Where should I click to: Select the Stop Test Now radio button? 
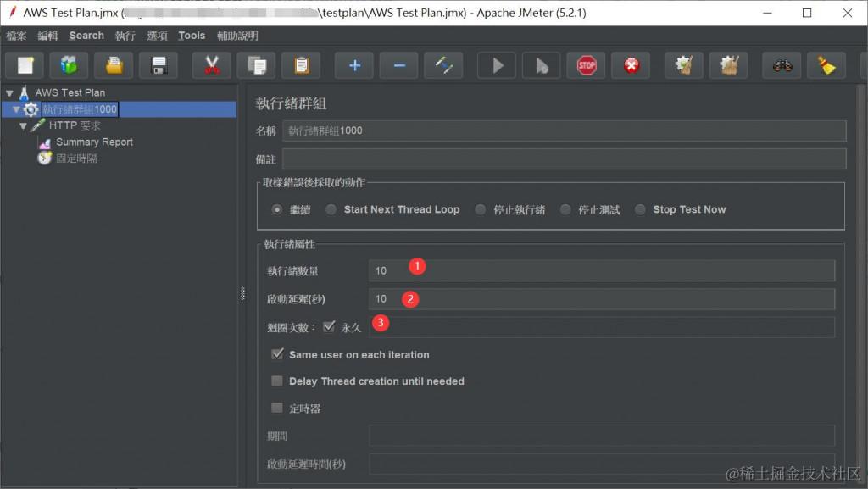click(640, 209)
